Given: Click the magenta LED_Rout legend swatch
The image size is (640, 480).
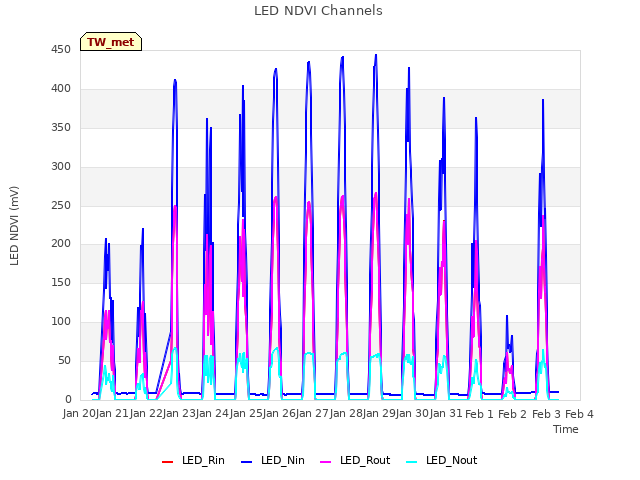Looking at the screenshot, I should click(326, 462).
